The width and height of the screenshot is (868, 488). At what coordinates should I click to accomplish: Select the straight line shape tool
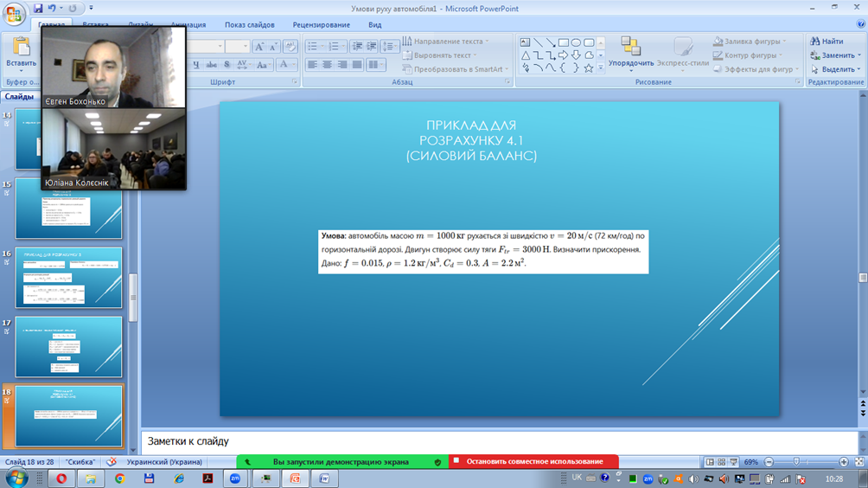[538, 42]
